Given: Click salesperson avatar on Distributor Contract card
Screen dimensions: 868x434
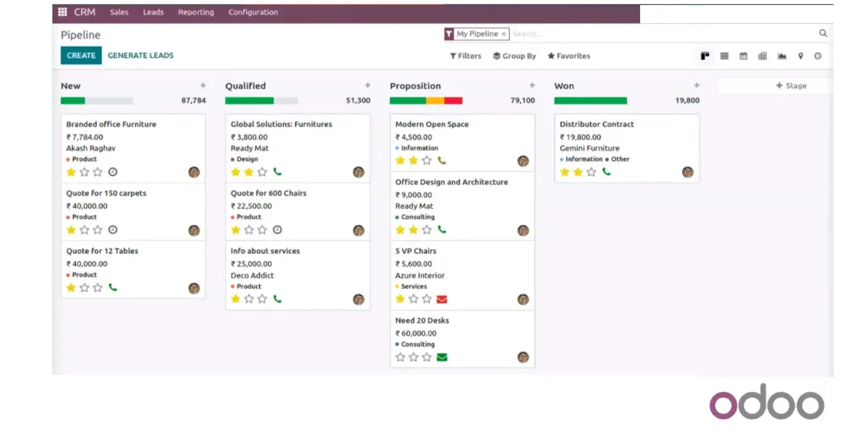Looking at the screenshot, I should [688, 172].
